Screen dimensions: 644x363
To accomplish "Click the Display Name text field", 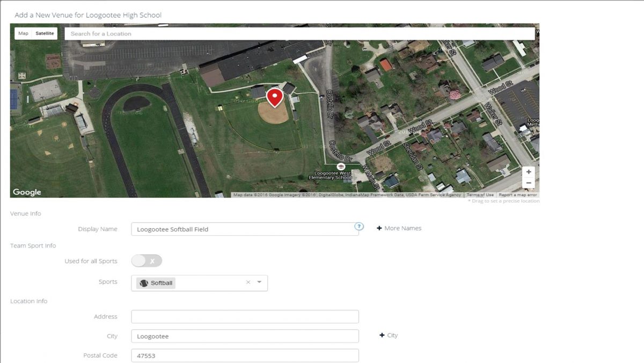I will 245,228.
